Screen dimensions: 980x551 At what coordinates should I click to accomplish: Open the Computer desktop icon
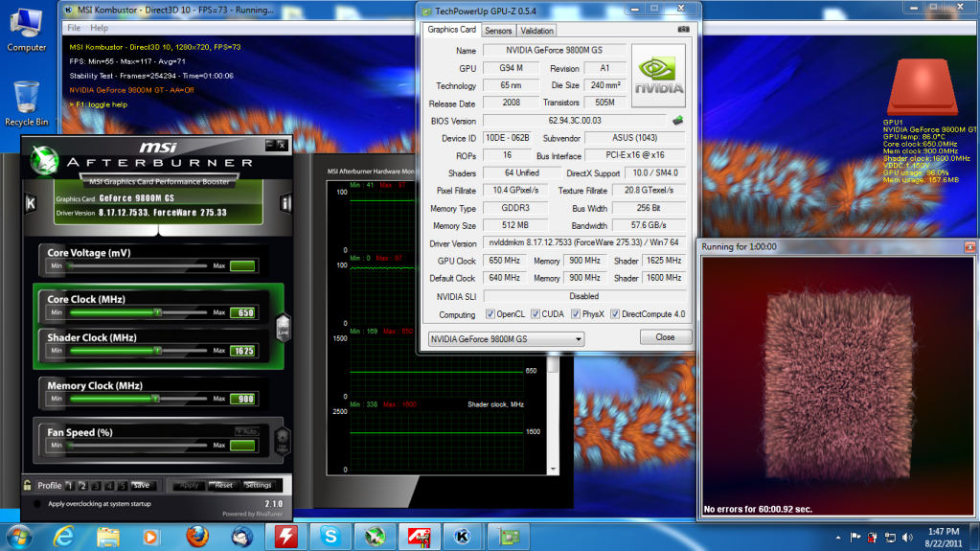[26, 31]
